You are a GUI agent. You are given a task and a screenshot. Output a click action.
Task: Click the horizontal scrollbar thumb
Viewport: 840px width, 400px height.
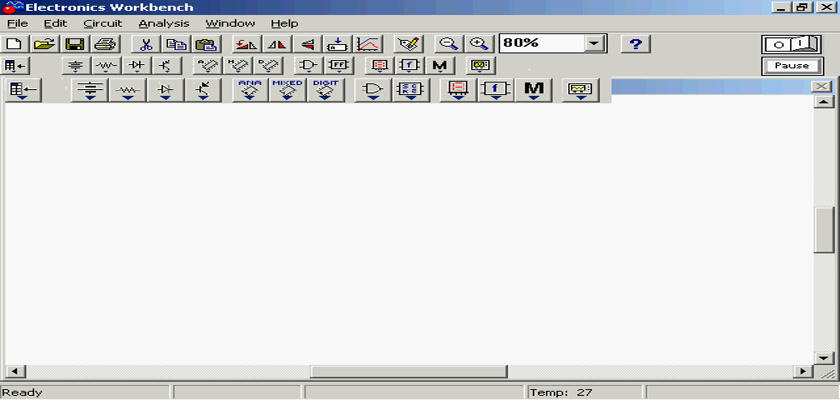pyautogui.click(x=409, y=371)
